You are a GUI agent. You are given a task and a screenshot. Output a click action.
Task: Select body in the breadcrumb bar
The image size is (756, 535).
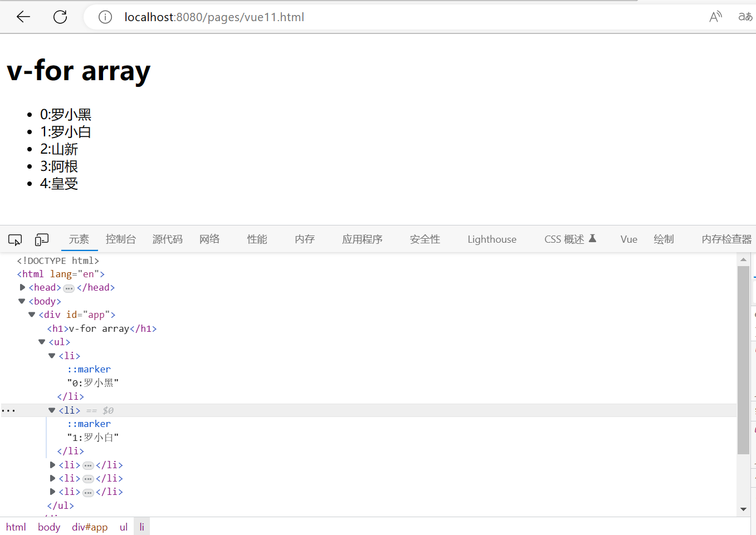[49, 527]
